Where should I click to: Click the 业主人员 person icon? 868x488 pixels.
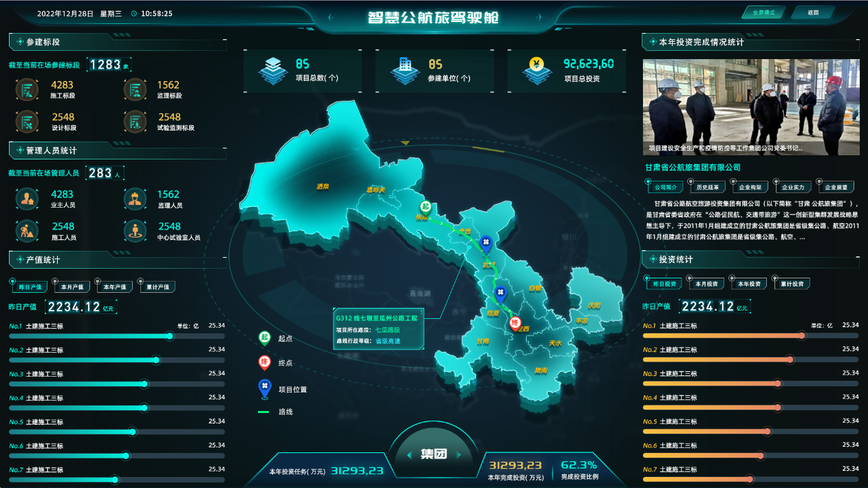tap(27, 199)
